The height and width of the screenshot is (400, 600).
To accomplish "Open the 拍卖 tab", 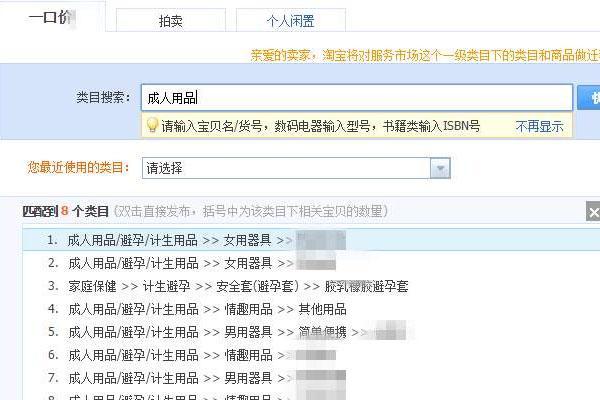I will coord(171,20).
